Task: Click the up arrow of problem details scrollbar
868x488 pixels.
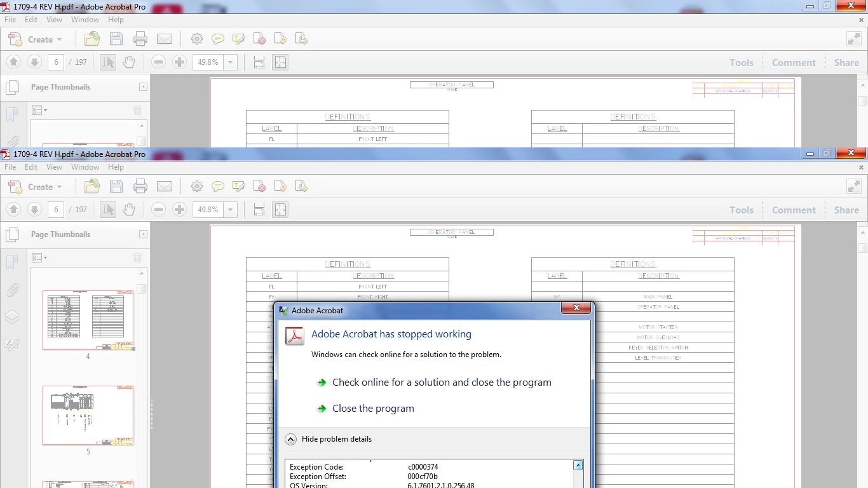Action: 578,465
